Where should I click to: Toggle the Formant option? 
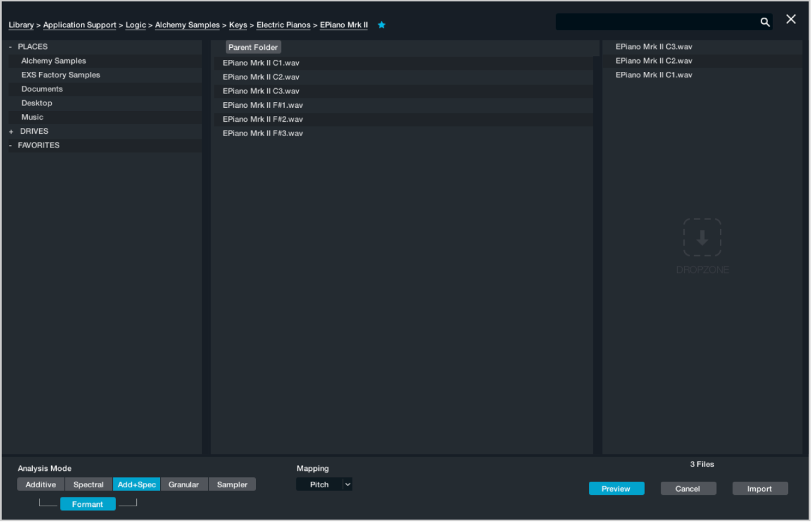[88, 504]
